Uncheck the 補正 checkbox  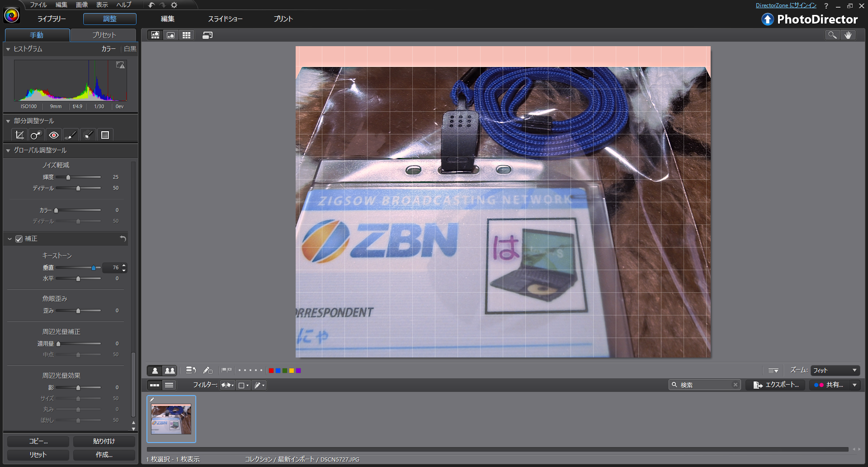click(19, 239)
